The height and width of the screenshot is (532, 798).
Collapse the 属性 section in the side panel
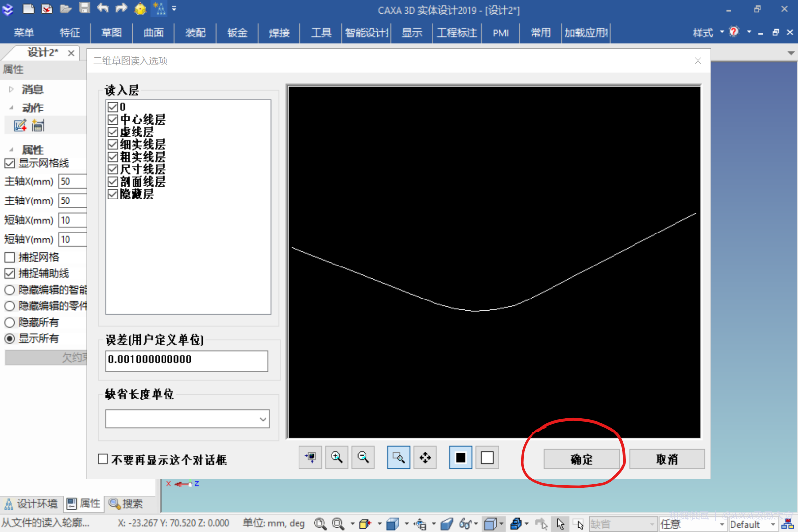(x=11, y=149)
